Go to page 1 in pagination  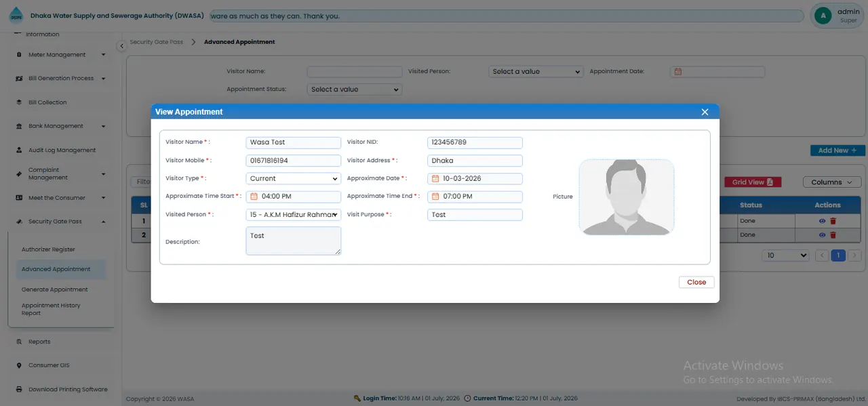pyautogui.click(x=838, y=256)
